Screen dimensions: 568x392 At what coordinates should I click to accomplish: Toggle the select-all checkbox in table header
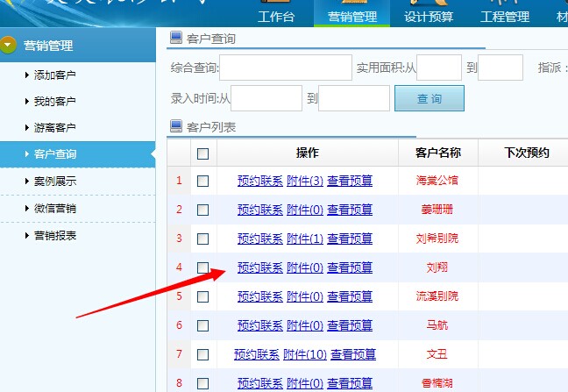[202, 153]
